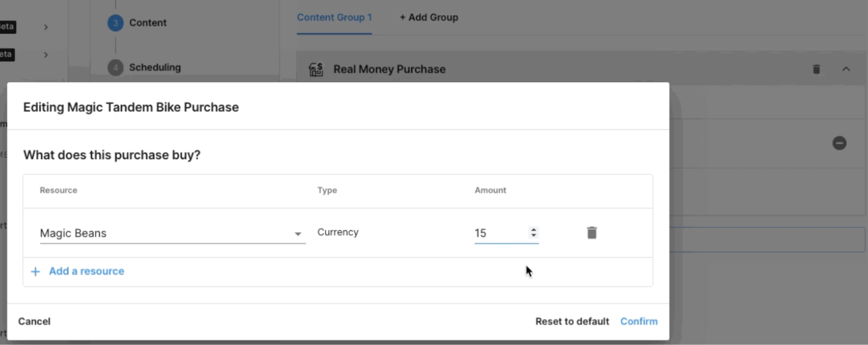Viewport: 868px width, 345px height.
Task: Confirm the purchase edits
Action: pos(639,321)
